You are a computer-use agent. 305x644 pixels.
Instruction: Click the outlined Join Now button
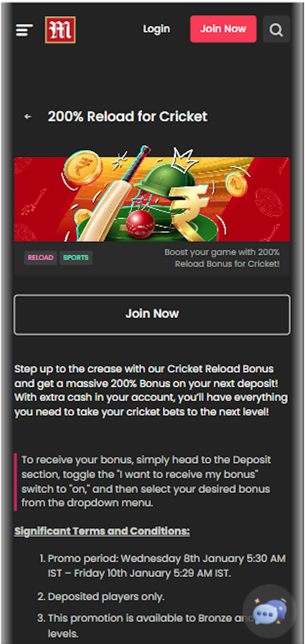point(152,314)
